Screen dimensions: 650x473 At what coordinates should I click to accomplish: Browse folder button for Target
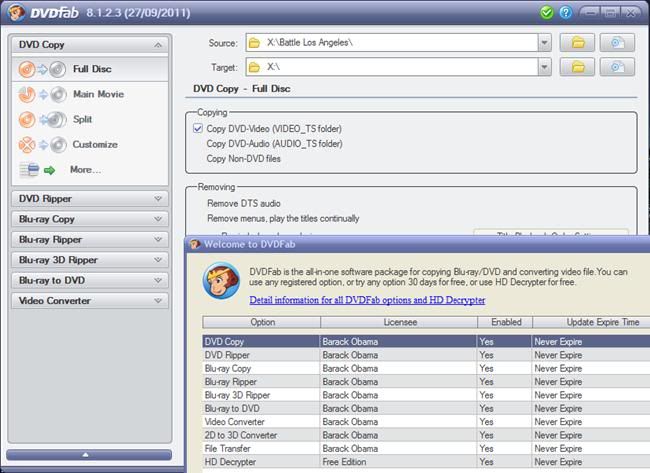pyautogui.click(x=577, y=67)
